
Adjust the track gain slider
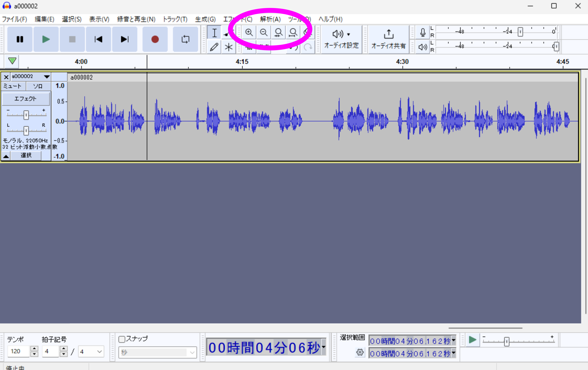(x=26, y=115)
